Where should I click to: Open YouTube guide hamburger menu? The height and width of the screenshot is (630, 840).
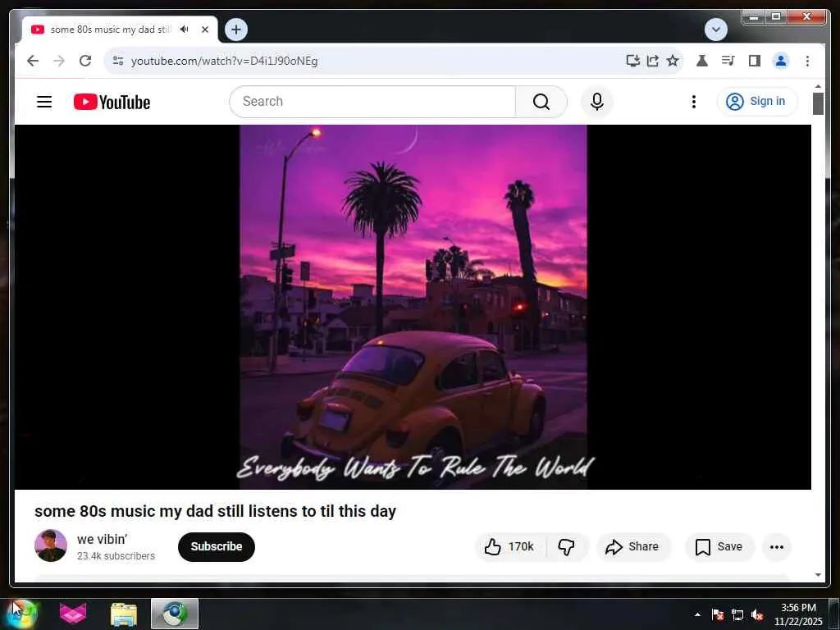click(x=44, y=102)
